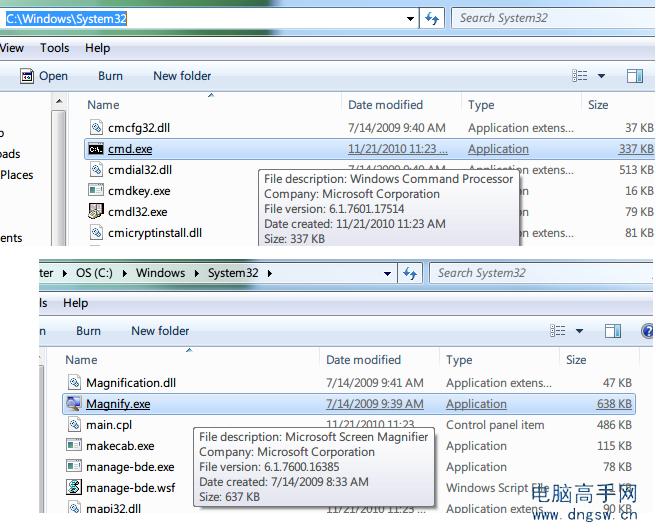Select the makecab.exe file name
656x532 pixels.
point(120,446)
